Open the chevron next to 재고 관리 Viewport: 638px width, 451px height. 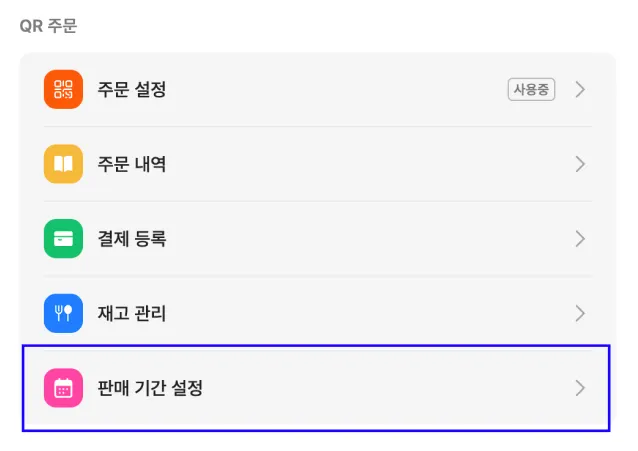coord(580,313)
